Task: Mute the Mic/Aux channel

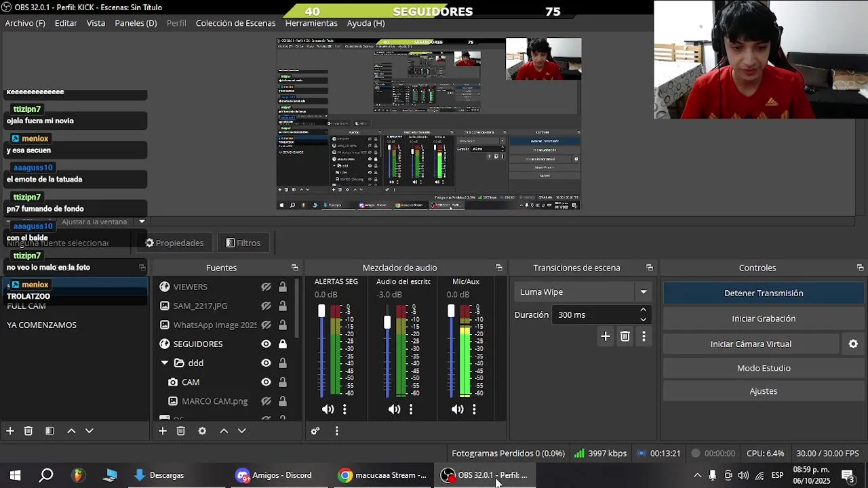Action: click(458, 409)
